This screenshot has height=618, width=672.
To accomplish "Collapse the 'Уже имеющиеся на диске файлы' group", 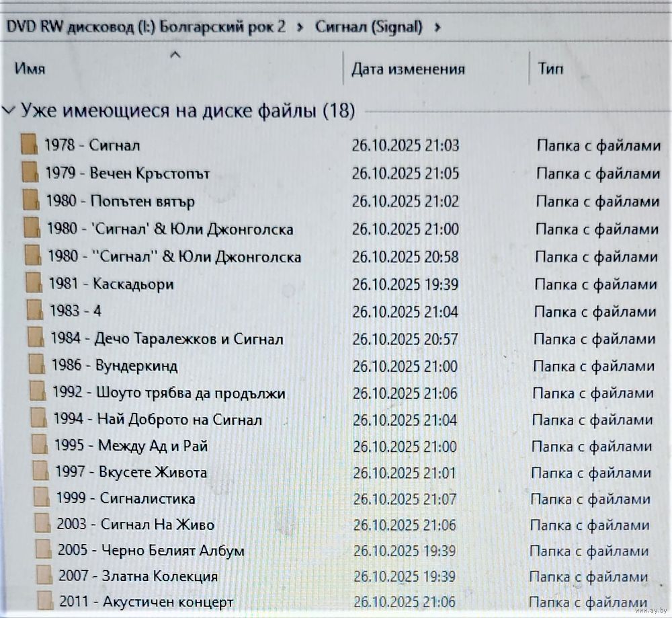I will click(9, 111).
